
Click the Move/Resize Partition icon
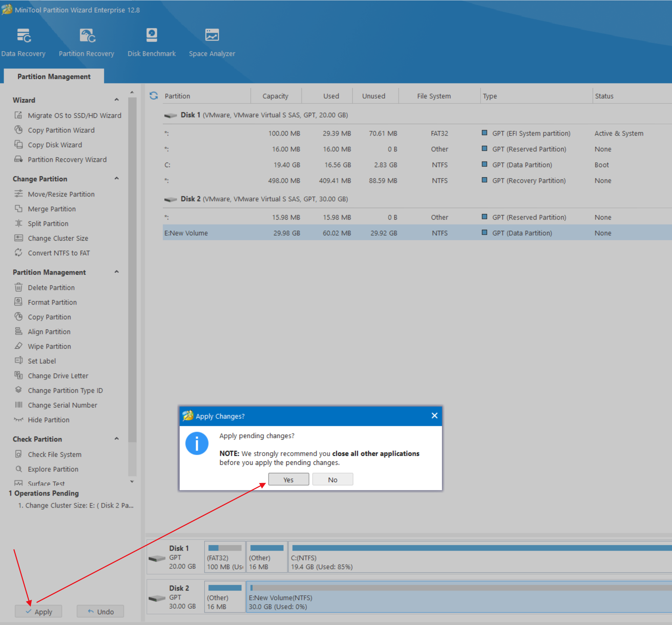click(x=18, y=194)
